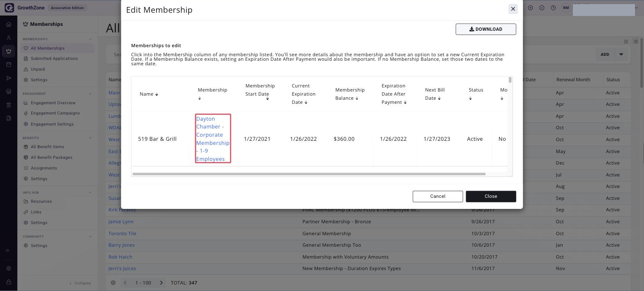This screenshot has height=291, width=644.
Task: Select the 519 Bar & Grill name cell
Action: click(157, 139)
